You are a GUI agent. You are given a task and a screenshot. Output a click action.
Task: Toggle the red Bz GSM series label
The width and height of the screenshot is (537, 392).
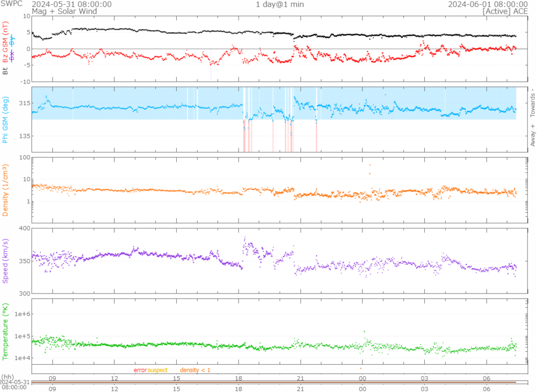pos(6,43)
